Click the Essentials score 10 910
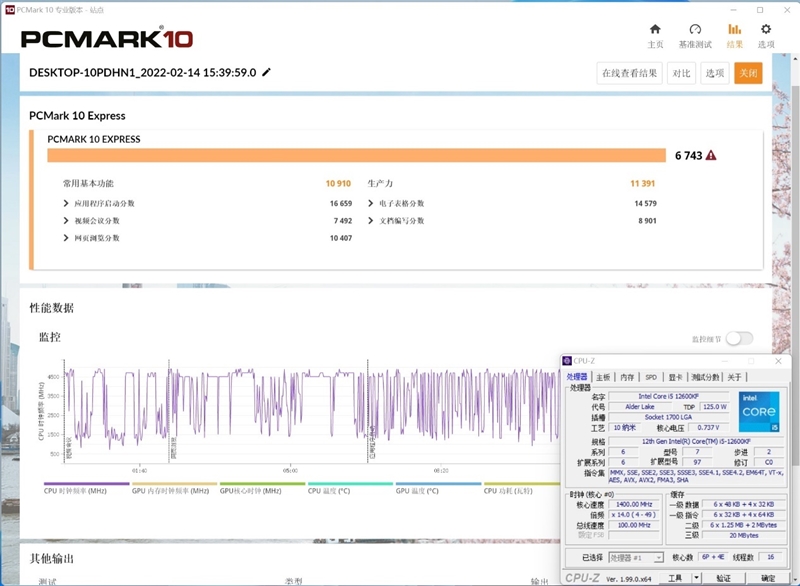The width and height of the screenshot is (800, 586). [338, 183]
